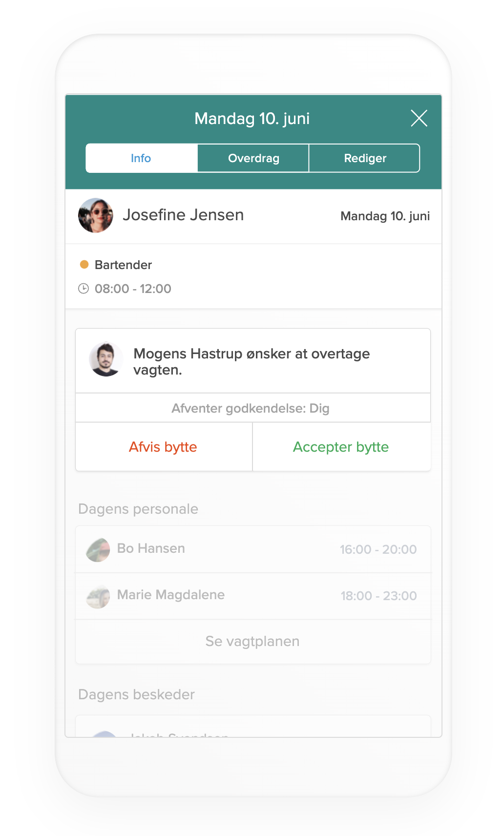Tap Marie Magdalene's avatar
Image resolution: width=504 pixels, height=836 pixels.
pyautogui.click(x=98, y=596)
